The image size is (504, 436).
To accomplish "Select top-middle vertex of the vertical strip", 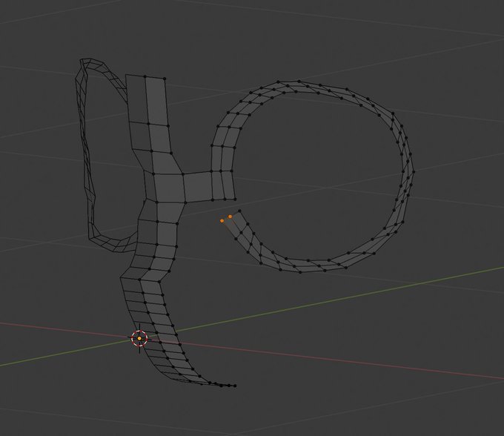I will point(145,76).
